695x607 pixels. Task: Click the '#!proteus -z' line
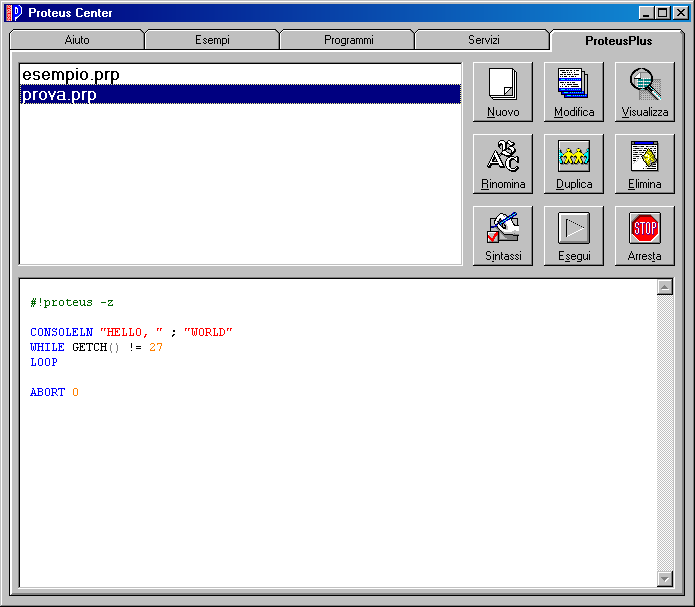(x=72, y=302)
